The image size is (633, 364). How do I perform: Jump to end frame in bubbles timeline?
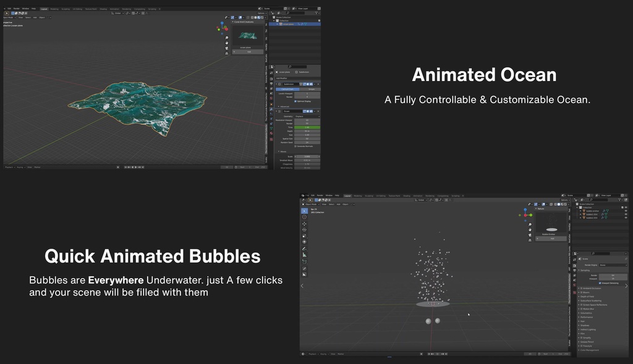[446, 354]
